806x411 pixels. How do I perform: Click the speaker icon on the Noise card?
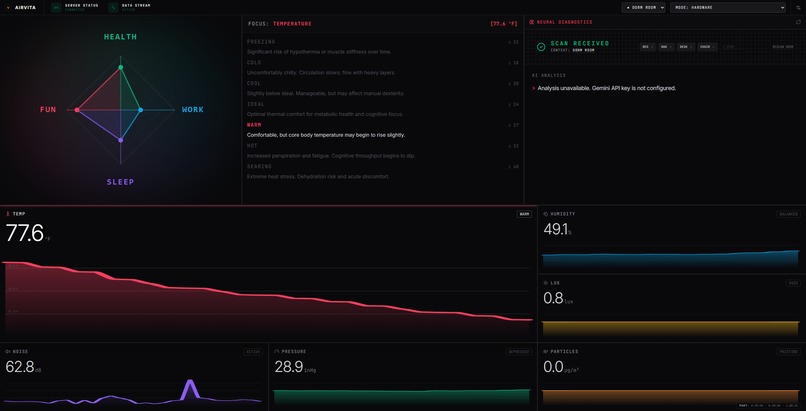(8, 351)
